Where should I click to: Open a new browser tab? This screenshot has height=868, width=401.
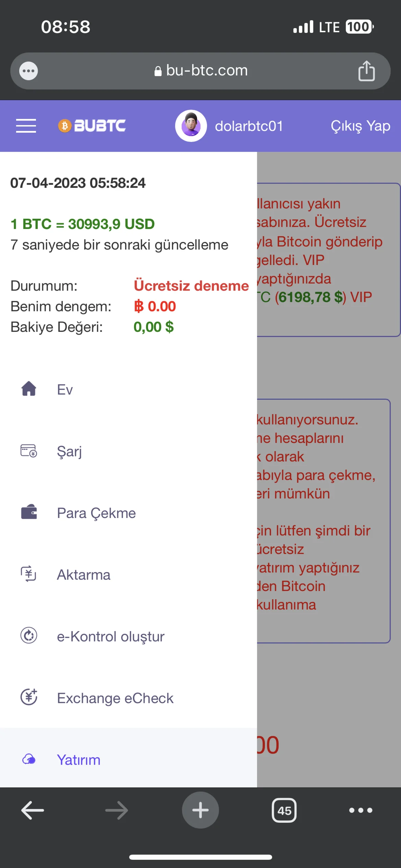[x=200, y=810]
